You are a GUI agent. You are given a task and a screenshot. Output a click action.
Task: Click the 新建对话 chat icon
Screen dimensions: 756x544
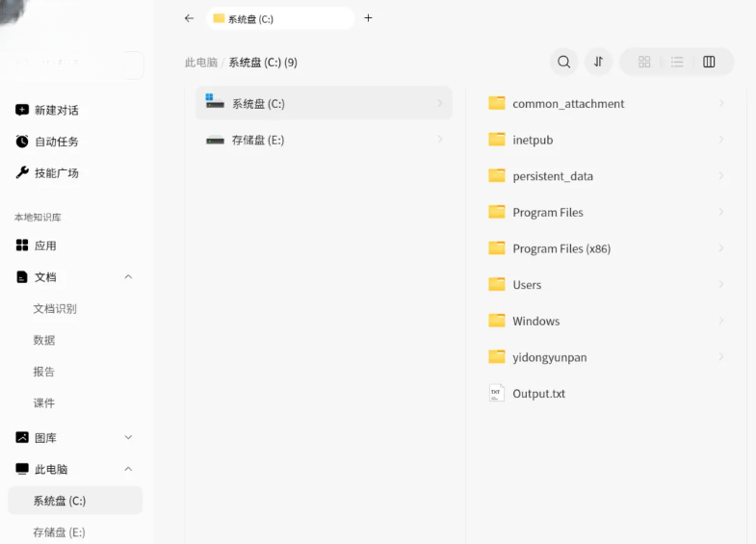coord(22,110)
